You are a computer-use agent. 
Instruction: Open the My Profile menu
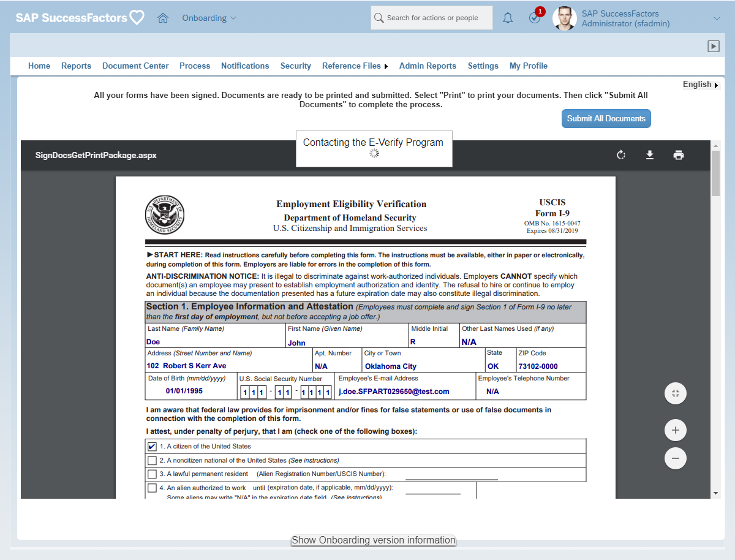coord(529,66)
